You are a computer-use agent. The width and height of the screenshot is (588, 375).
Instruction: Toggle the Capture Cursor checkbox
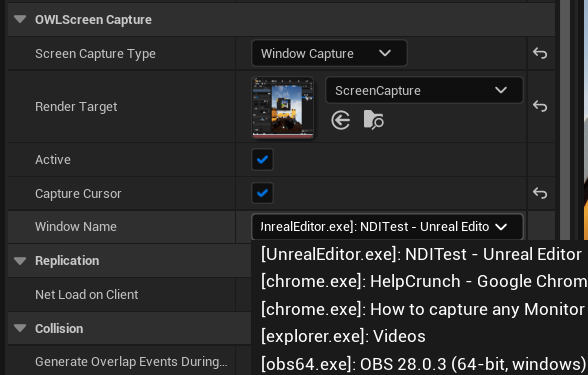click(x=262, y=193)
